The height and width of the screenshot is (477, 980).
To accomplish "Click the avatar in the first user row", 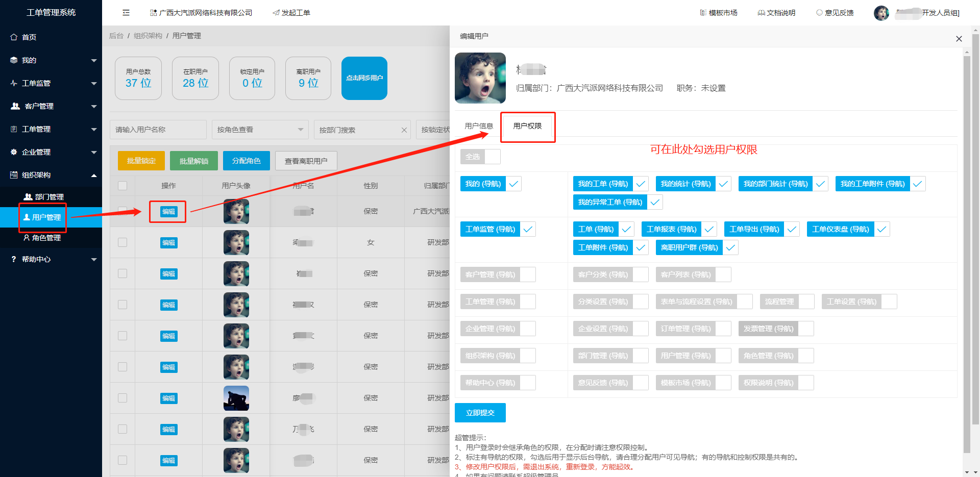I will click(236, 211).
